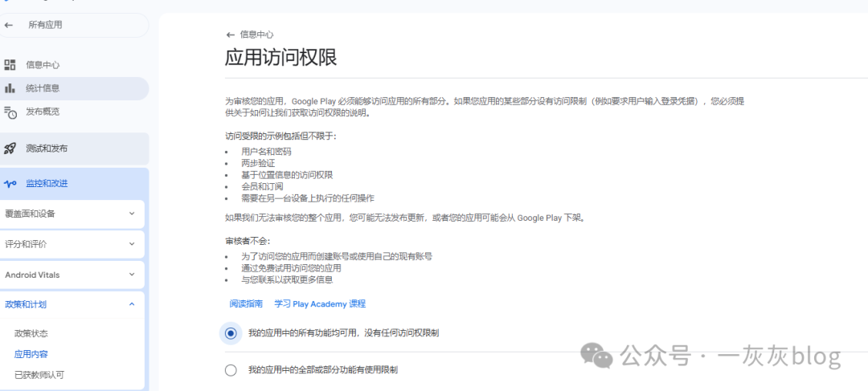Click the 应用访问权限 page heading
This screenshot has height=391, width=868.
(280, 58)
